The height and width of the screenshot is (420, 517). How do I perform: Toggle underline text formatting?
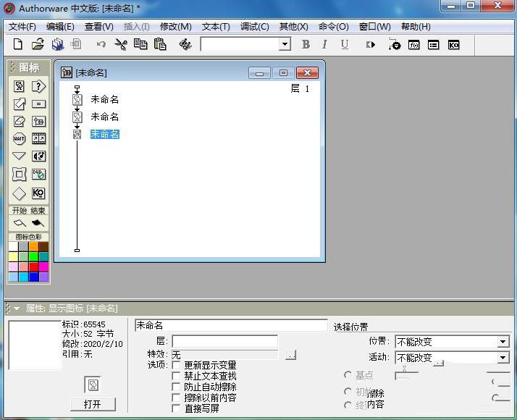click(345, 44)
